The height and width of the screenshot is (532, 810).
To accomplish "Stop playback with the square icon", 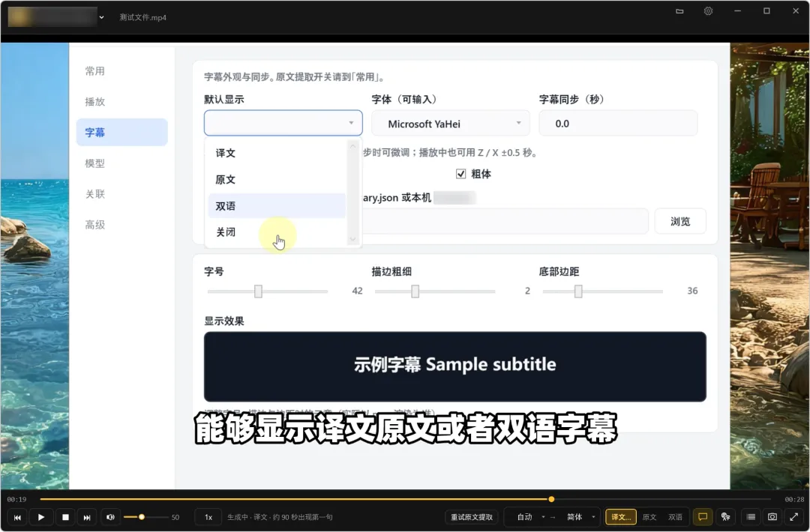I will tap(65, 517).
